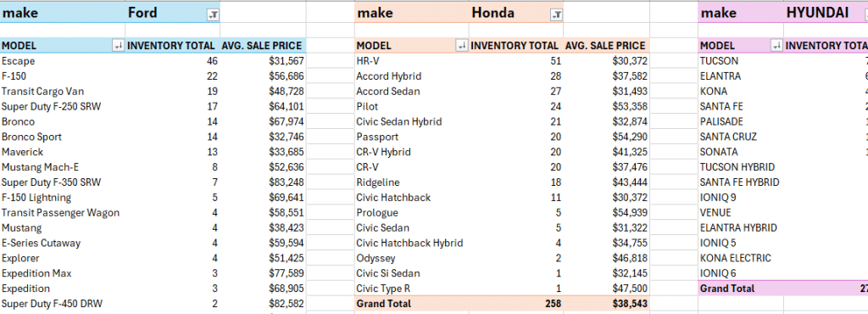The height and width of the screenshot is (314, 868).
Task: Open the Ford make filter dropdown
Action: coord(213,15)
